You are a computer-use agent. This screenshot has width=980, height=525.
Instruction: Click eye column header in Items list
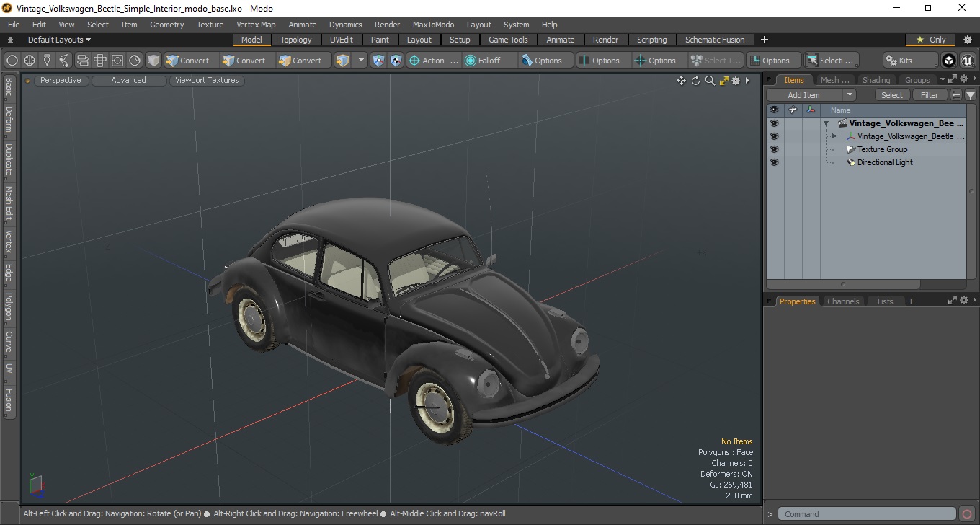(774, 110)
